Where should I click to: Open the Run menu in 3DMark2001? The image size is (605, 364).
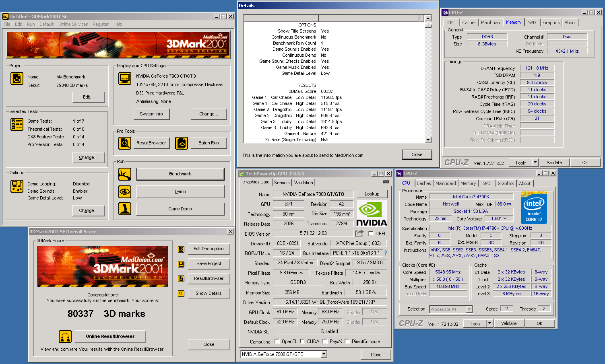31,24
